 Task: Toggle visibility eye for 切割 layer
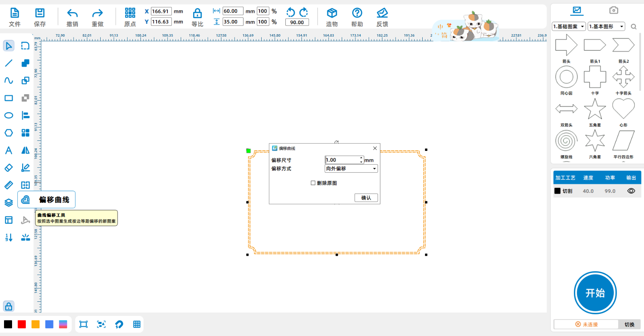[x=631, y=191]
